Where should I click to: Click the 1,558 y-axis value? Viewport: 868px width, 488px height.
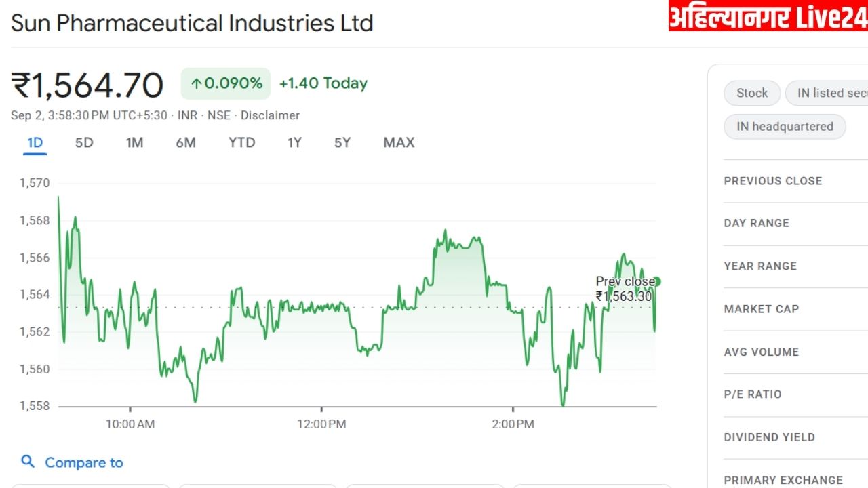click(x=35, y=406)
